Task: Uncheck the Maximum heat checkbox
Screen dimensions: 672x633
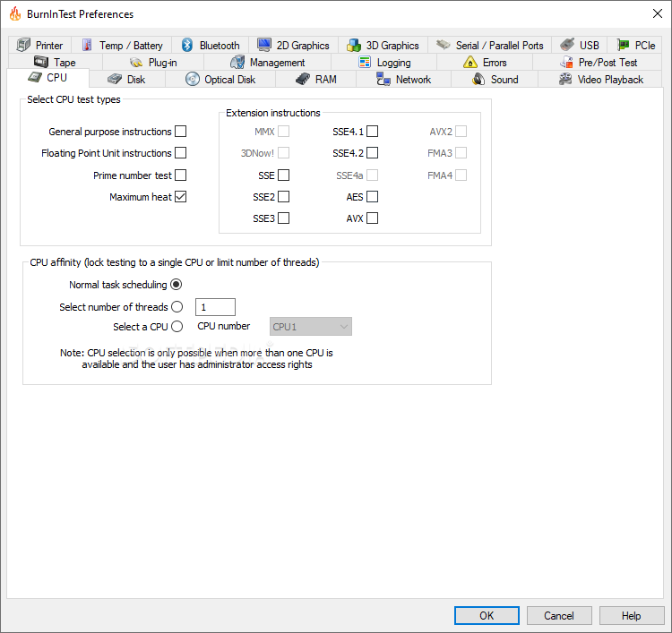Action: click(x=181, y=197)
